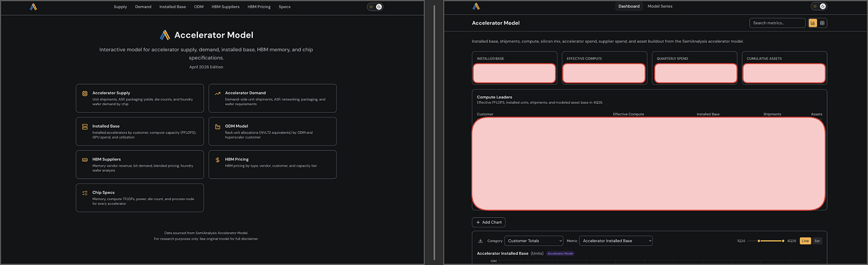Click the logo in the left window navbar
The image size is (868, 265).
tap(33, 7)
